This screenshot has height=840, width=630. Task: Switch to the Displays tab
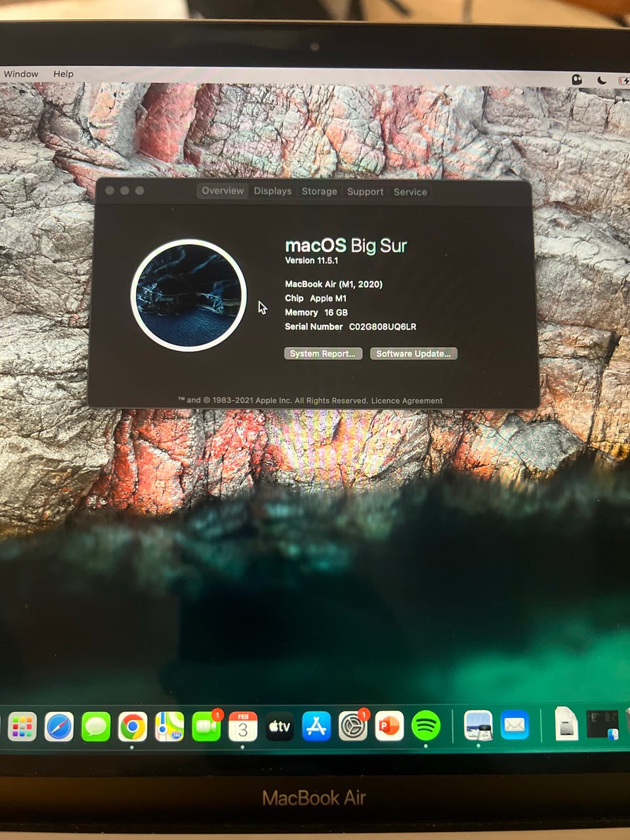(x=272, y=191)
